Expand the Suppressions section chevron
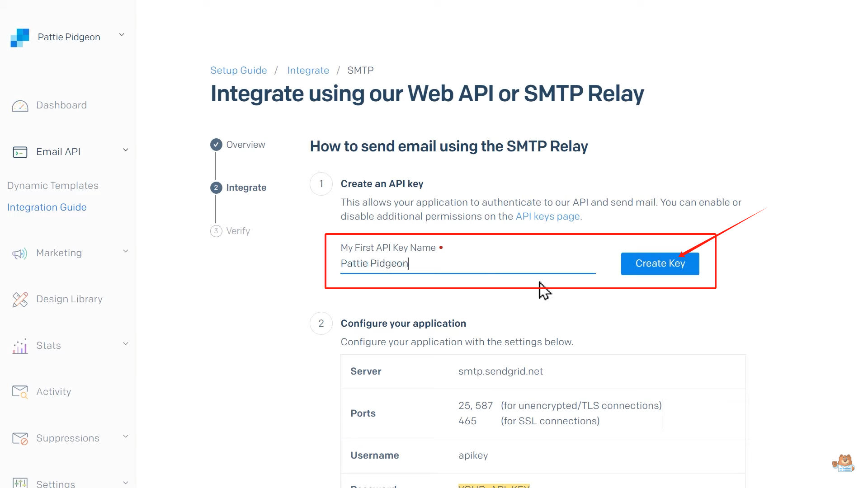This screenshot has height=488, width=868. [x=125, y=436]
